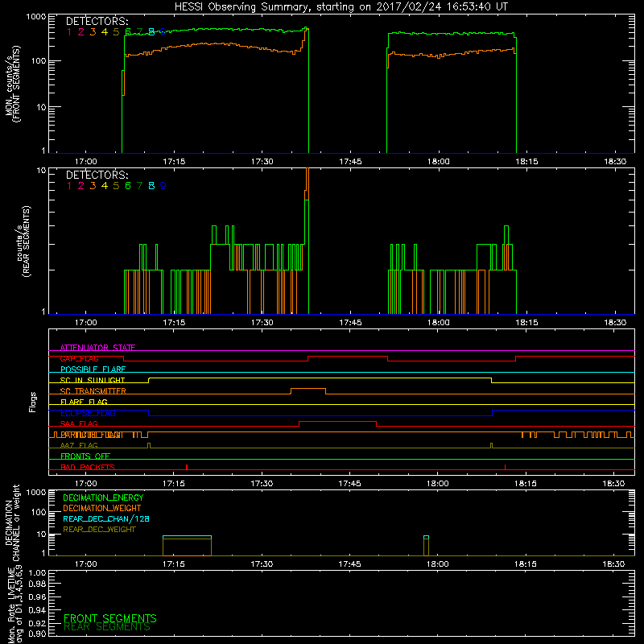Select green detector number 6 in rear segments legend
This screenshot has width=644, height=644.
(128, 186)
